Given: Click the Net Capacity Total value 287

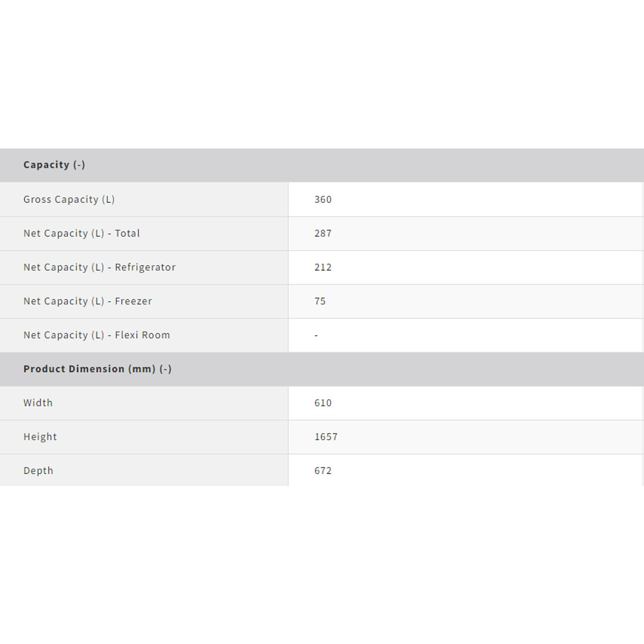Looking at the screenshot, I should [x=323, y=234].
